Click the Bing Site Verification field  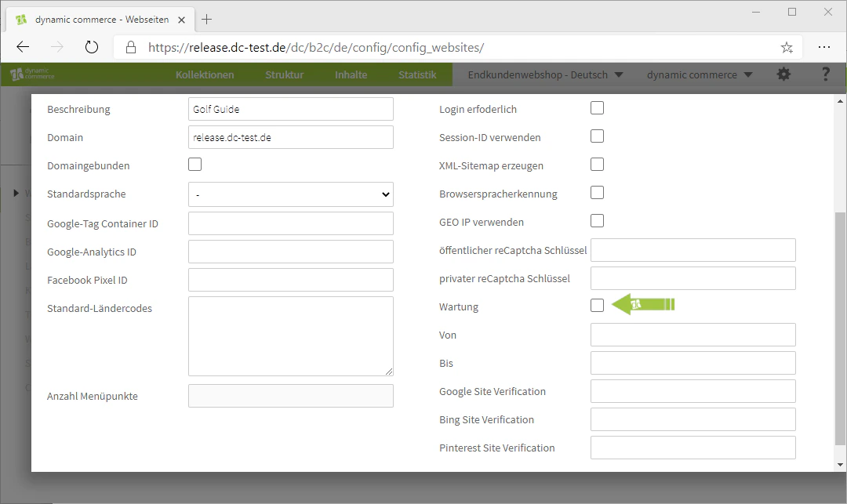pyautogui.click(x=693, y=419)
